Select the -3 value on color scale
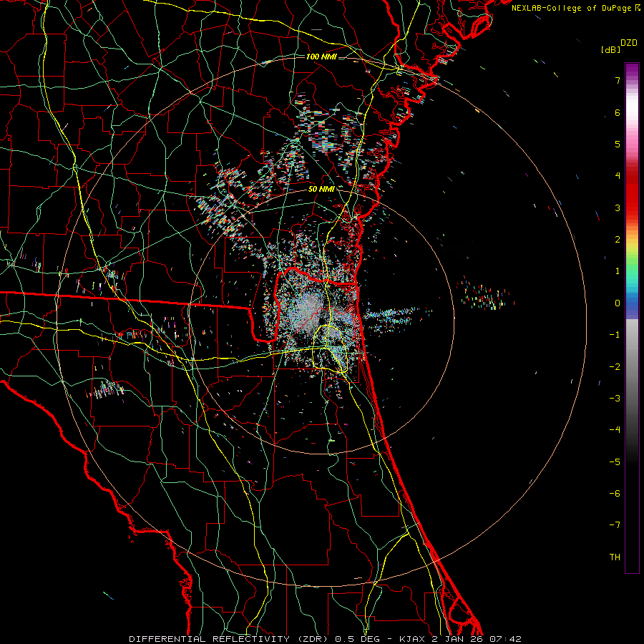 [615, 399]
